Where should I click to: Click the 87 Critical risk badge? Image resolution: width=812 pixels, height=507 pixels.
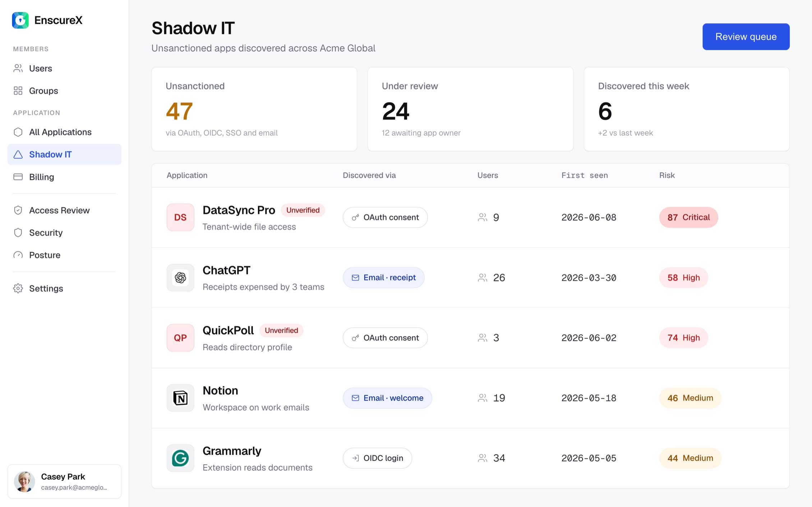[688, 217]
